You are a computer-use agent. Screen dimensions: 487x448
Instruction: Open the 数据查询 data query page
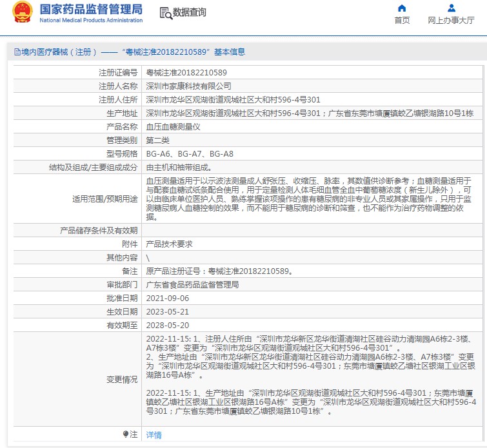pyautogui.click(x=189, y=13)
